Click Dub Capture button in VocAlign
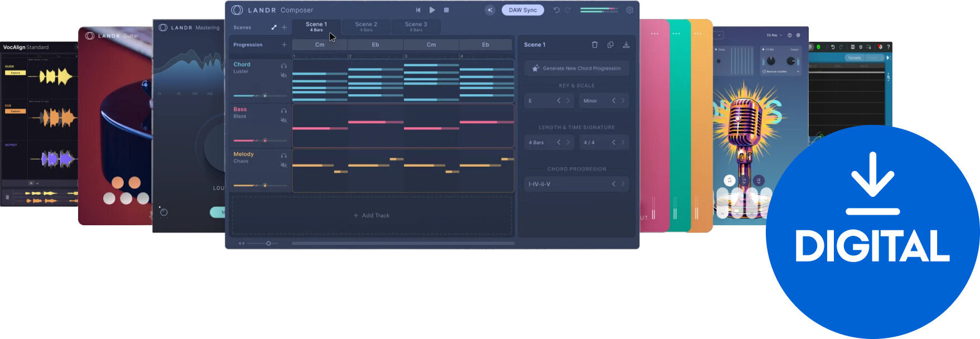The width and height of the screenshot is (980, 339). click(x=16, y=111)
